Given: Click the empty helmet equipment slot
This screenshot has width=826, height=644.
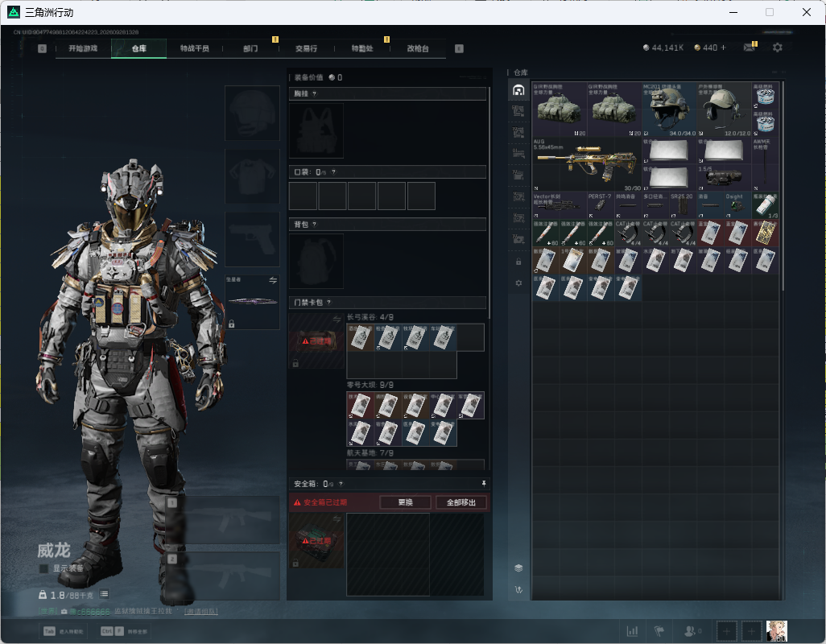Looking at the screenshot, I should 252,114.
